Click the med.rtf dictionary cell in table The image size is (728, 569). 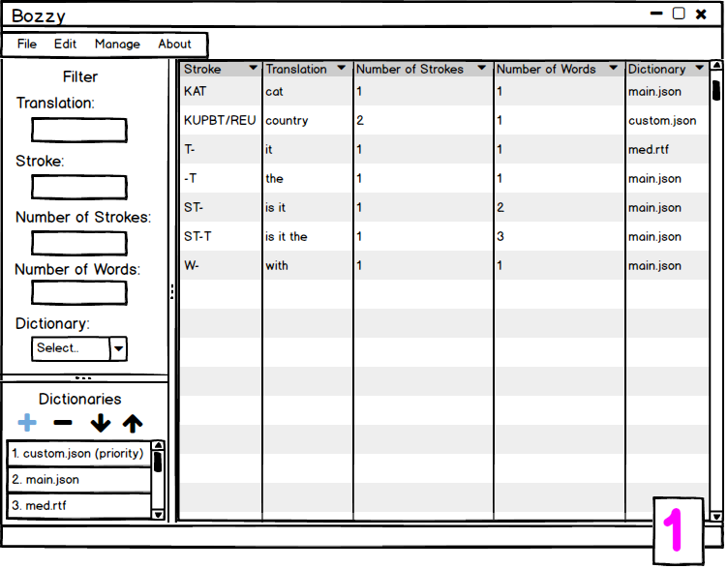click(667, 149)
